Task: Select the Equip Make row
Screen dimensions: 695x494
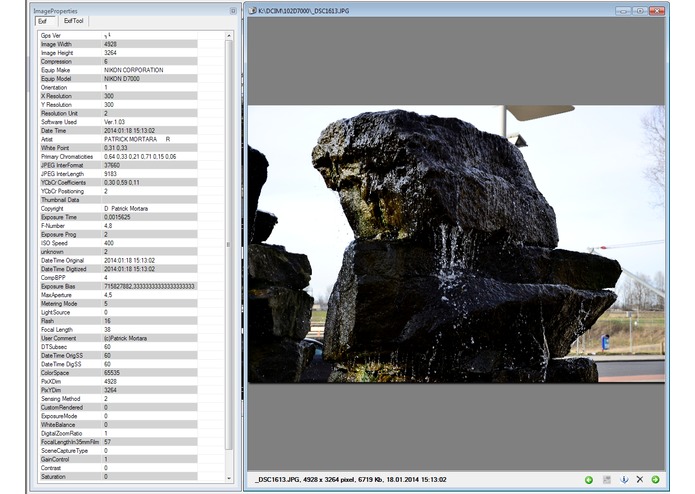Action: click(118, 70)
